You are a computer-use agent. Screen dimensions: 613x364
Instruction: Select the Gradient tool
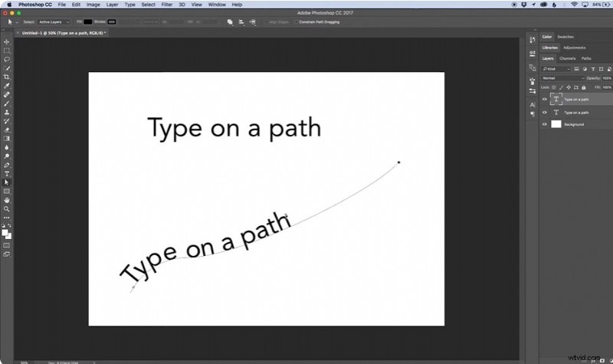[x=7, y=139]
